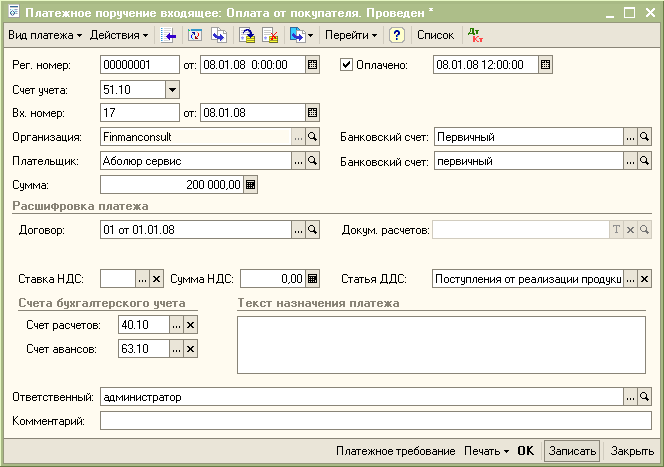Click the Сумма field 200 000,00

tap(172, 185)
